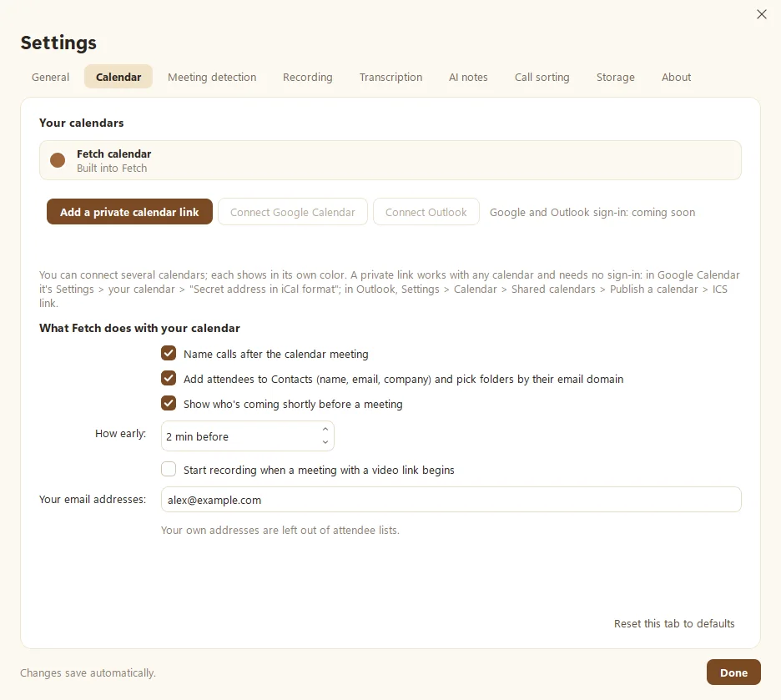Decrease How early with the down arrow
This screenshot has height=700, width=781.
(x=325, y=442)
